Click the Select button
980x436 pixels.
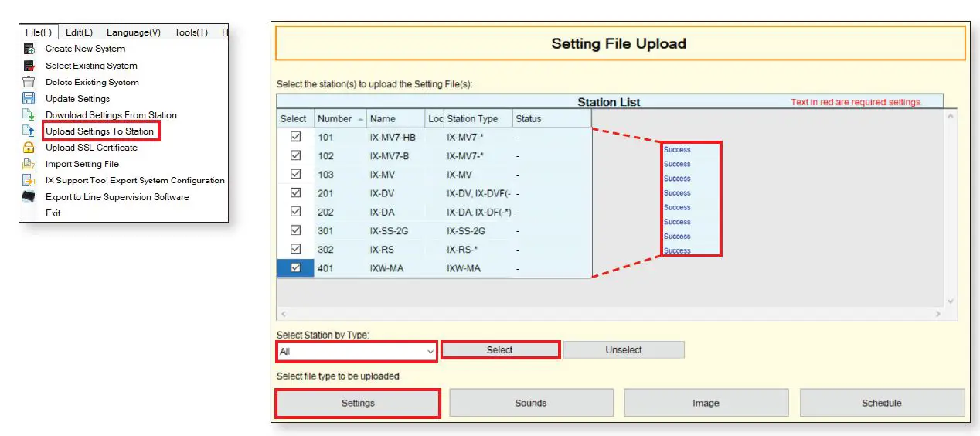(x=499, y=349)
